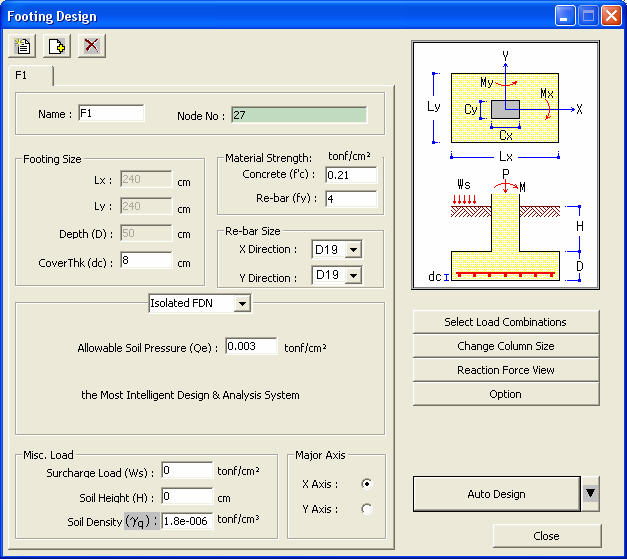627x559 pixels.
Task: Close the Footing Design window
Action: (x=611, y=16)
